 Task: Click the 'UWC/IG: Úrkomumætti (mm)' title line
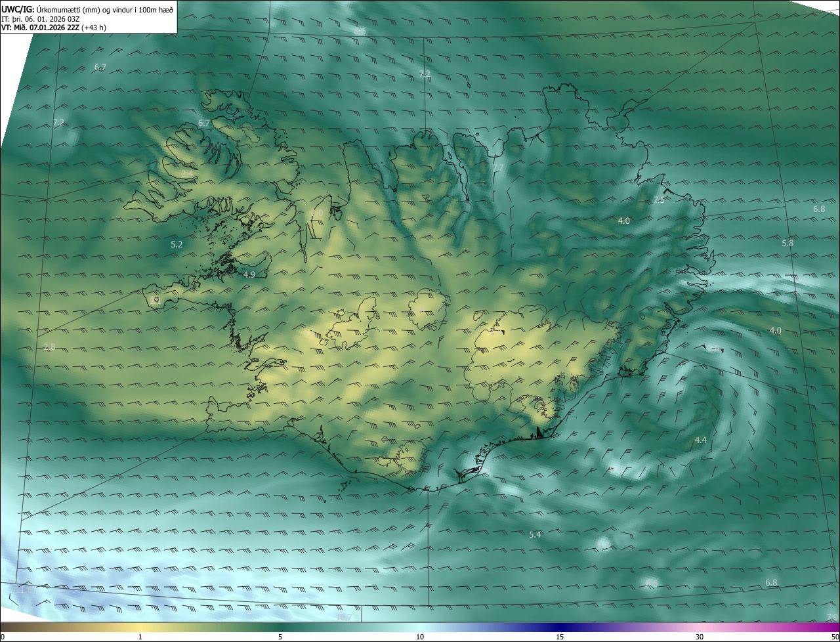(x=87, y=9)
